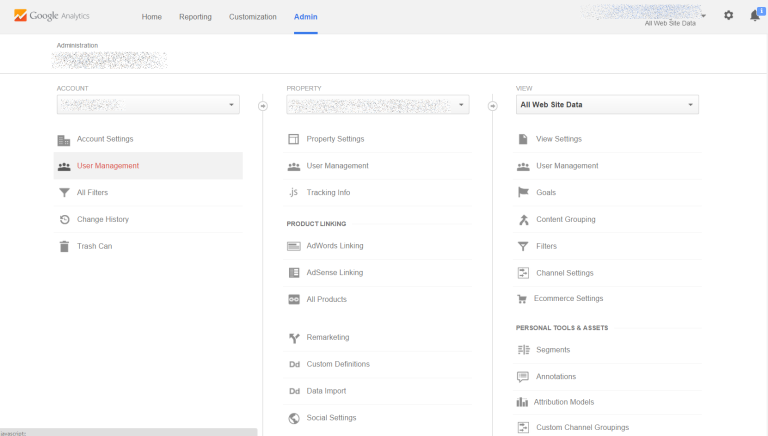
Task: Click the people icon beside Account User Management
Action: pyautogui.click(x=64, y=167)
